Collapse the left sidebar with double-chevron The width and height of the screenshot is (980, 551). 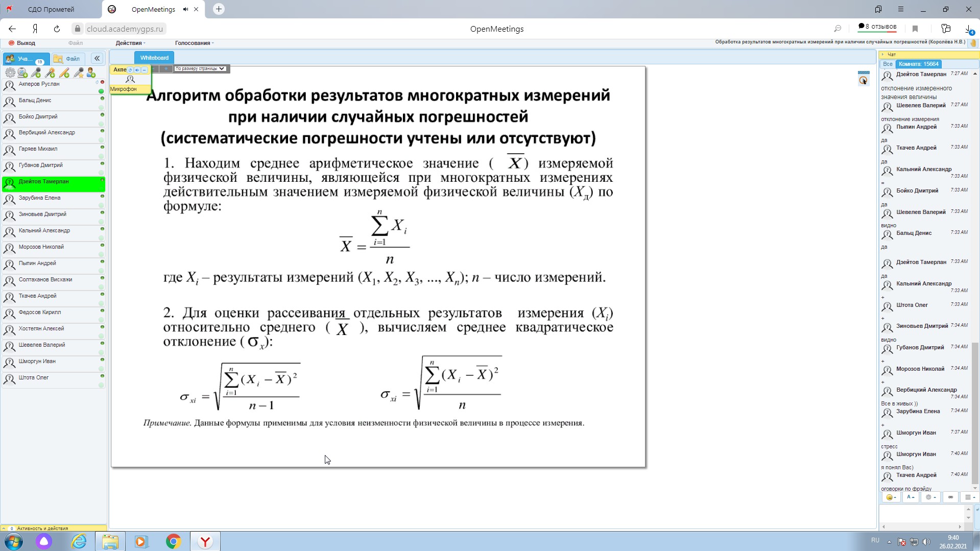[x=97, y=58]
